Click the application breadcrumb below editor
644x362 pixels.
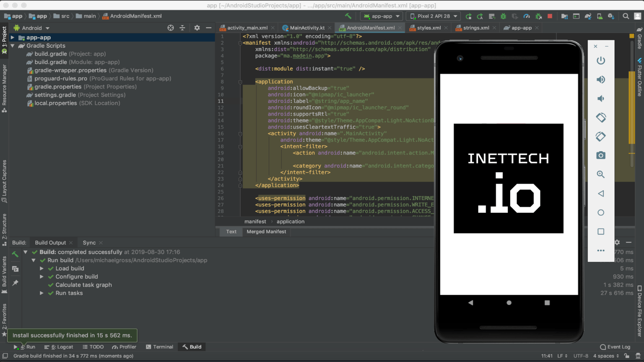coord(291,222)
